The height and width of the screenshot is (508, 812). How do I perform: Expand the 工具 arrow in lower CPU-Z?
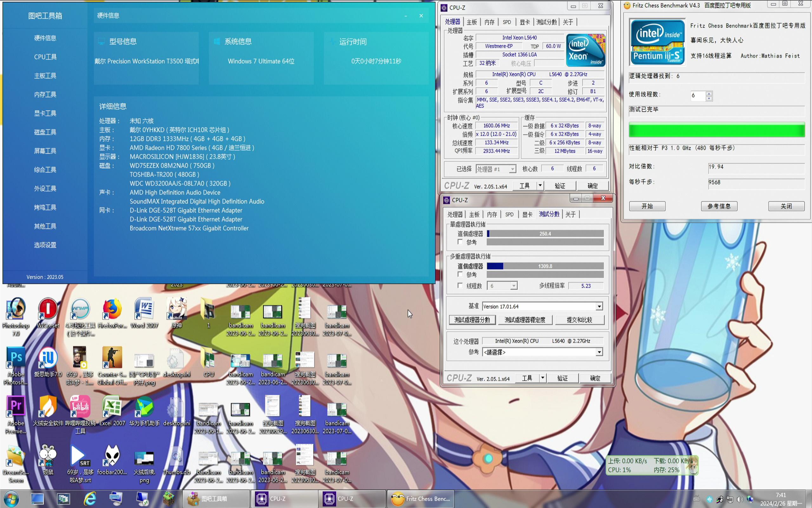pyautogui.click(x=543, y=378)
